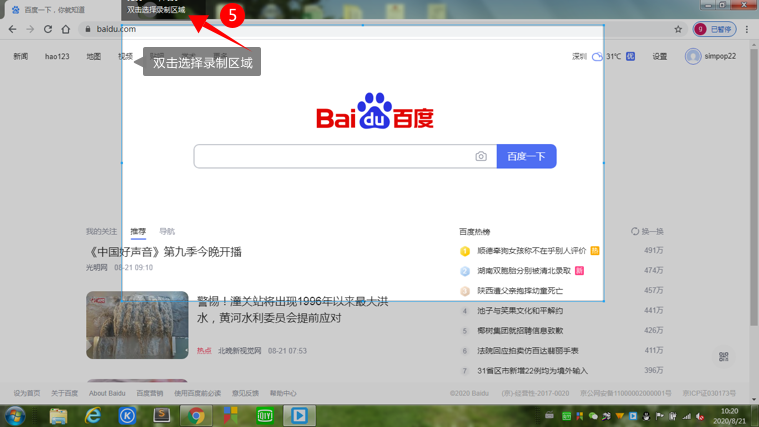
Task: Bookmark this page with the star icon
Action: (x=678, y=29)
